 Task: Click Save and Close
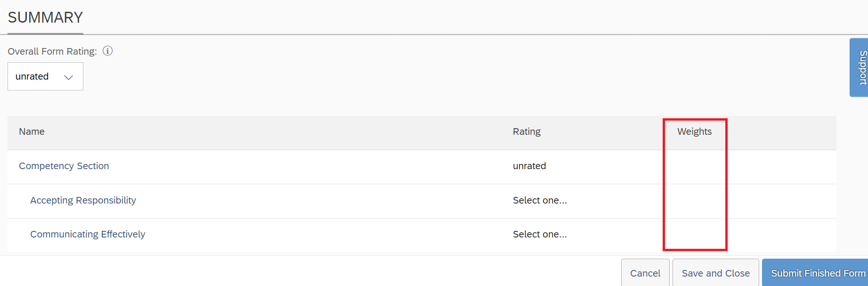coord(715,273)
